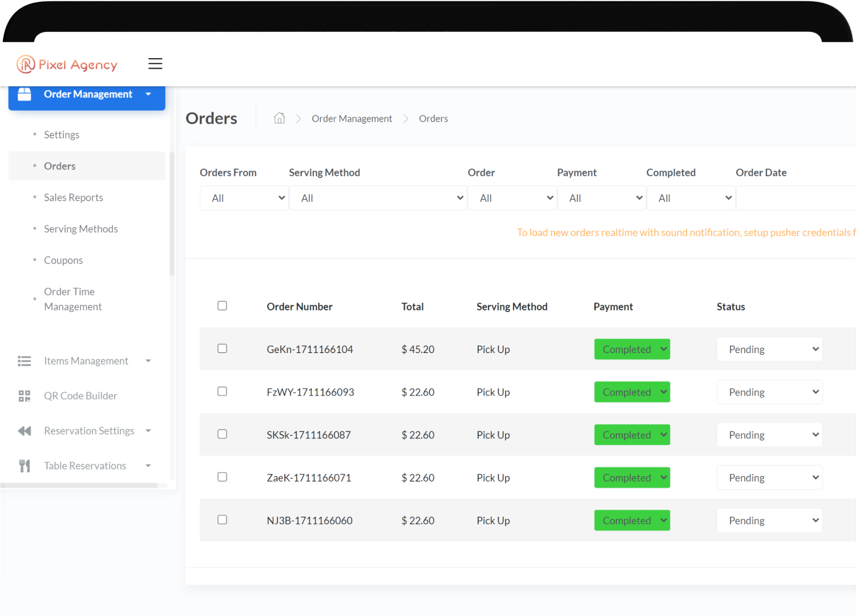Click the $ 45.20 total value
Image resolution: width=856 pixels, height=616 pixels.
(418, 349)
